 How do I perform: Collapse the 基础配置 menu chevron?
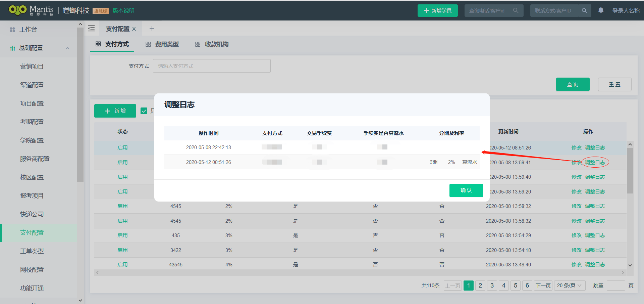68,48
